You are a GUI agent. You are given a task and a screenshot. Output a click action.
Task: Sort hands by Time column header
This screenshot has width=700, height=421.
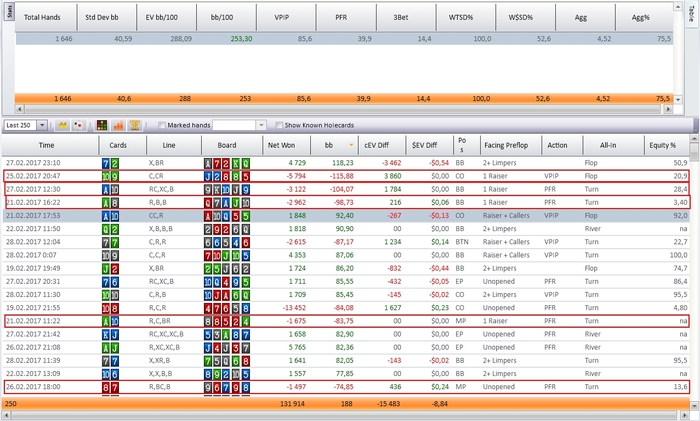50,145
